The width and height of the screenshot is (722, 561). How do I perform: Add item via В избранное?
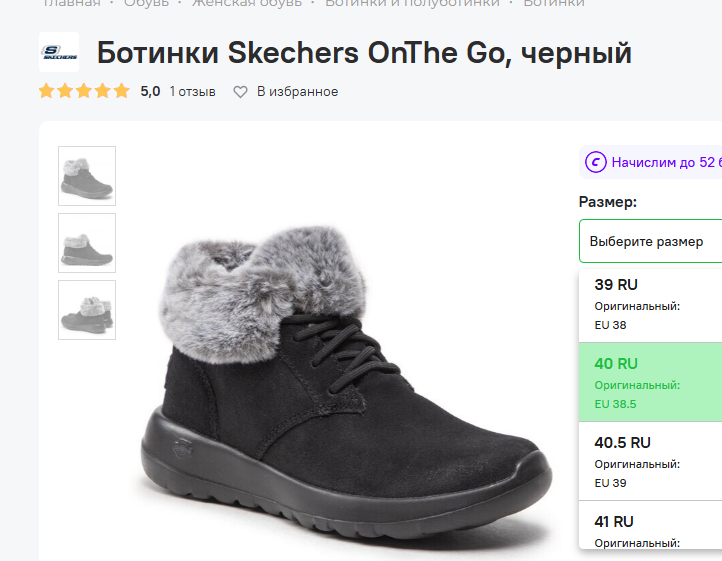pos(296,92)
